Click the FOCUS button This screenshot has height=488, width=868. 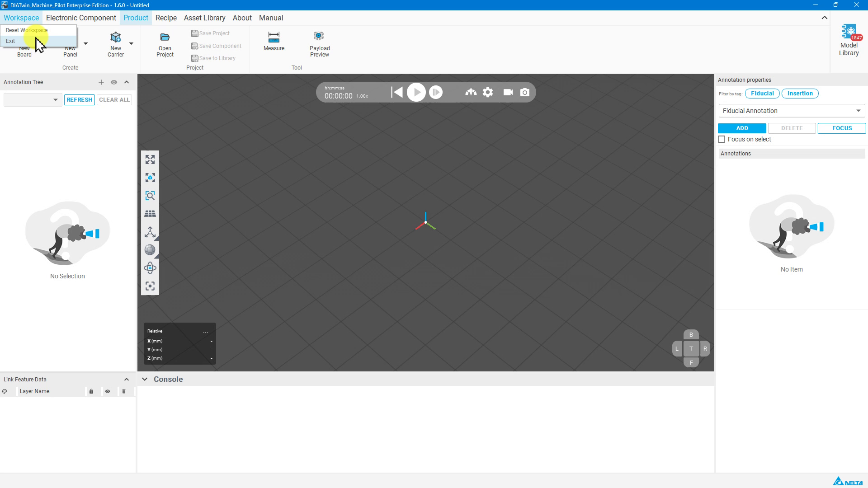(x=842, y=128)
